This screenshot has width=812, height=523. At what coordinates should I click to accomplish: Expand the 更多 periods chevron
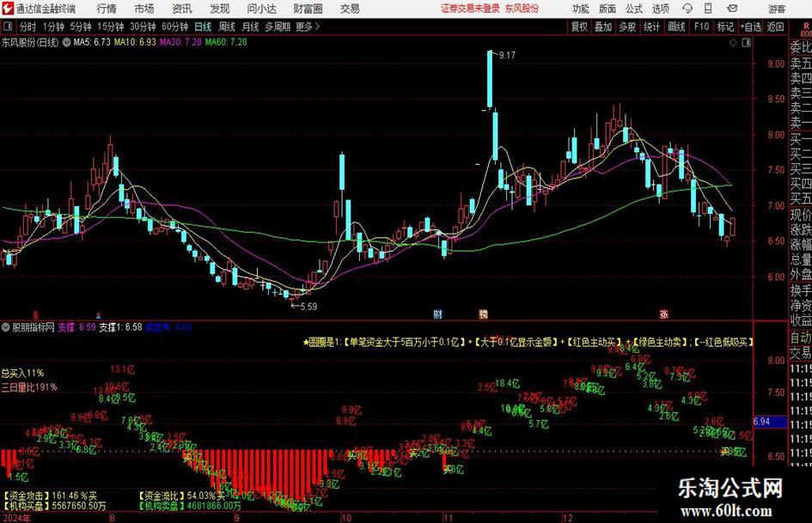[317, 27]
